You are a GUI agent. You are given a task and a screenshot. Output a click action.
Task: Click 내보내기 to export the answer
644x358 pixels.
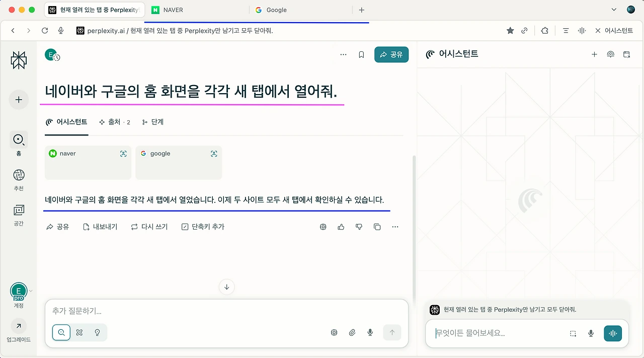point(100,227)
